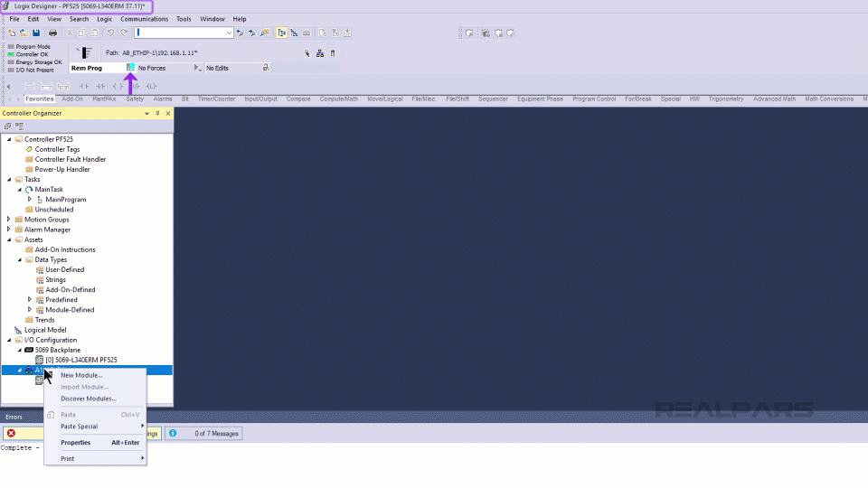Image resolution: width=868 pixels, height=488 pixels.
Task: Click the second view icon in Controller Organizer toolbar
Action: pyautogui.click(x=19, y=127)
